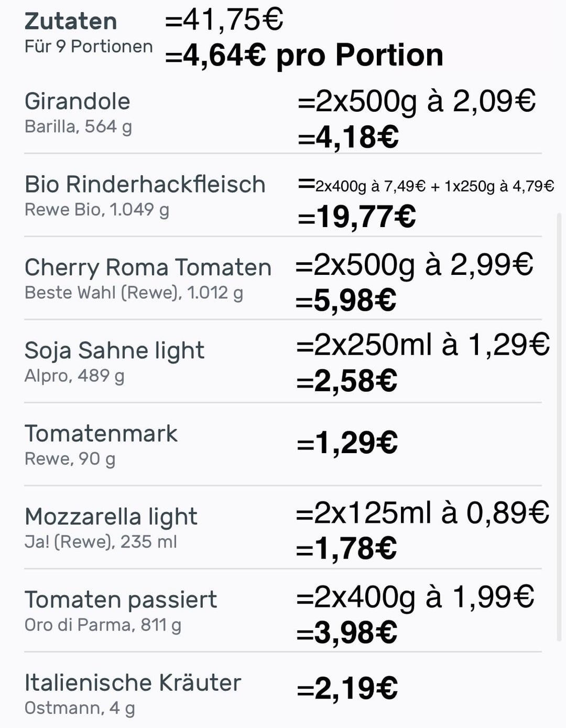Click the 19,77€ Rinderhackfleisch price
This screenshot has width=566, height=728.
pyautogui.click(x=357, y=217)
